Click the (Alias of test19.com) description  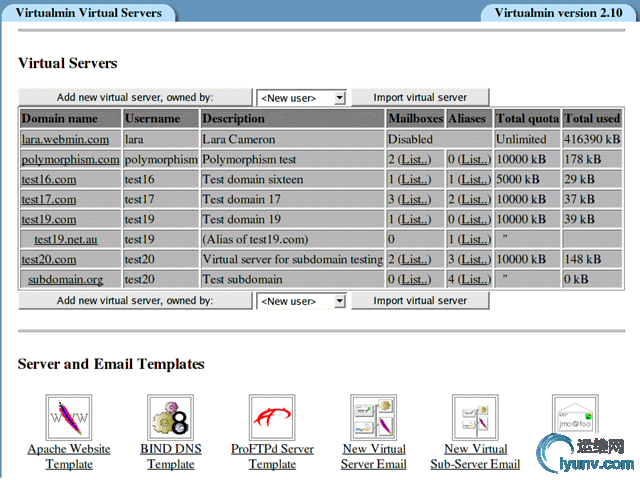coord(292,240)
